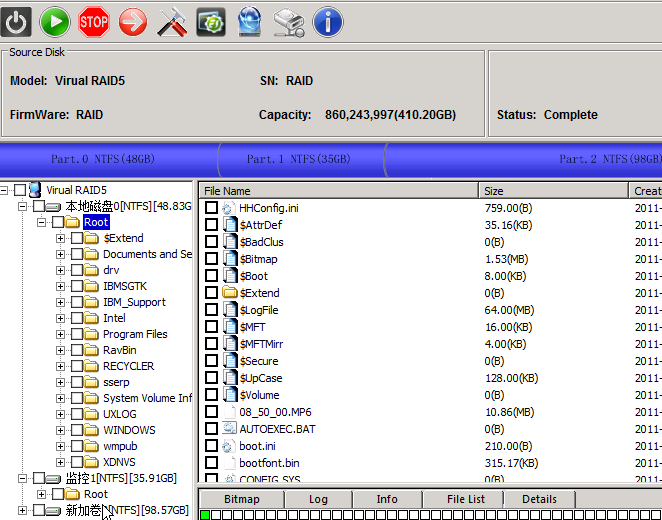
Task: Select Part. 1 NTFS (35GB) partition bar
Action: point(300,160)
